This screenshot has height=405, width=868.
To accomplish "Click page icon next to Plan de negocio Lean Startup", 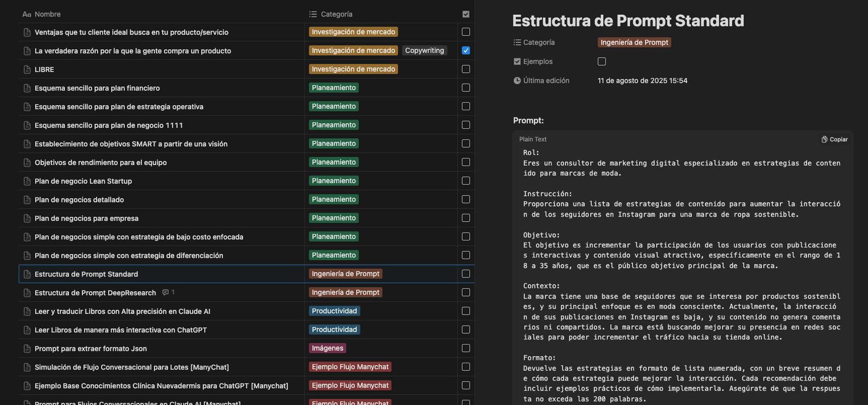I will pos(27,181).
